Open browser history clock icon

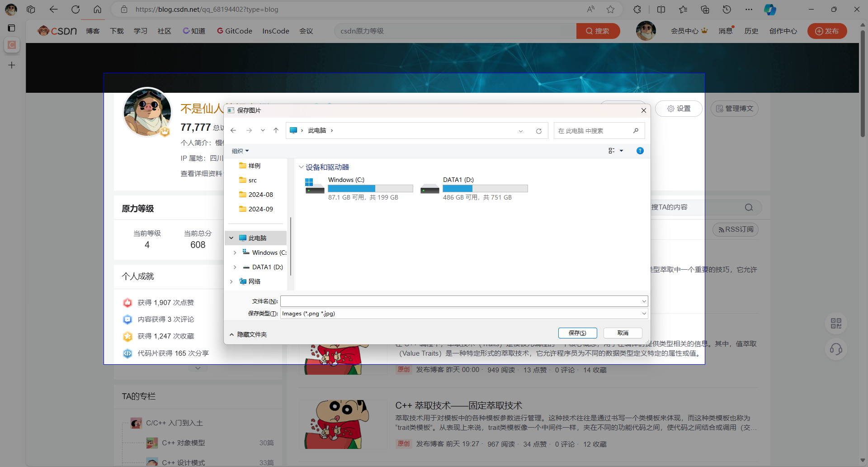727,9
